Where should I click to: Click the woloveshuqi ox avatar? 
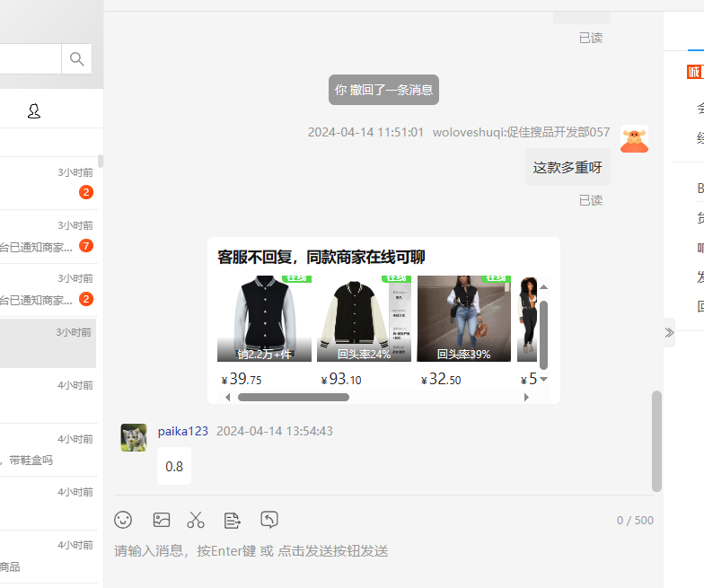[x=634, y=139]
